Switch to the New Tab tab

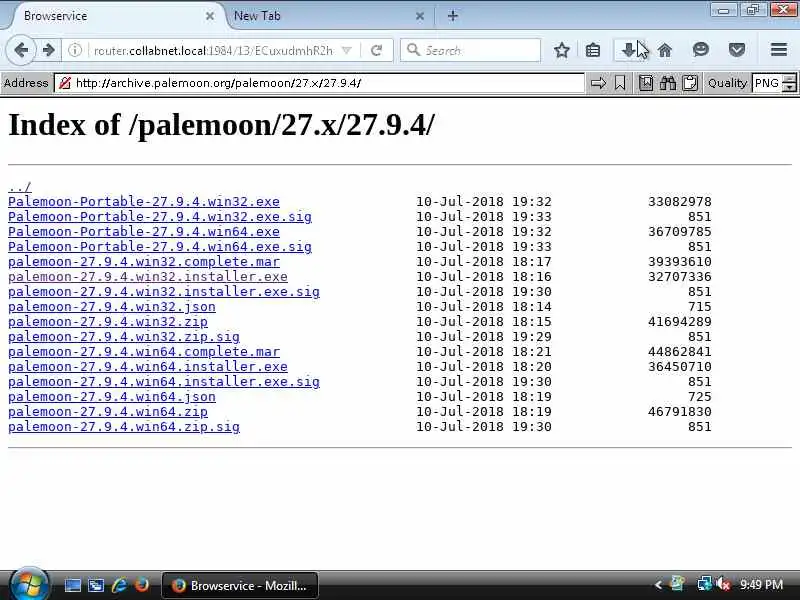tap(329, 16)
